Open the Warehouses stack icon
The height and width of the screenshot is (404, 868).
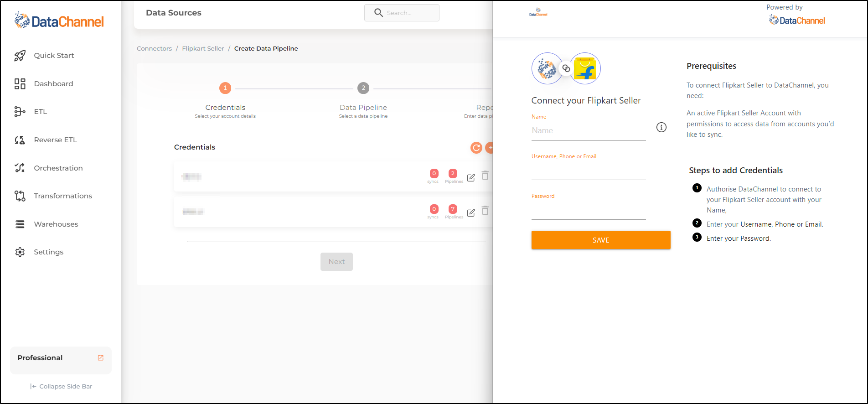pyautogui.click(x=20, y=224)
